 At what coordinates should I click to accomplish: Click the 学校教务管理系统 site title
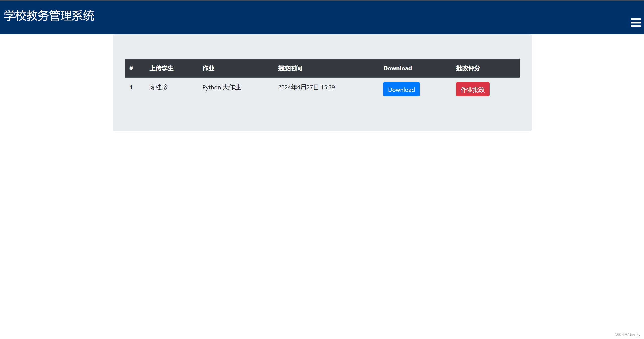49,16
